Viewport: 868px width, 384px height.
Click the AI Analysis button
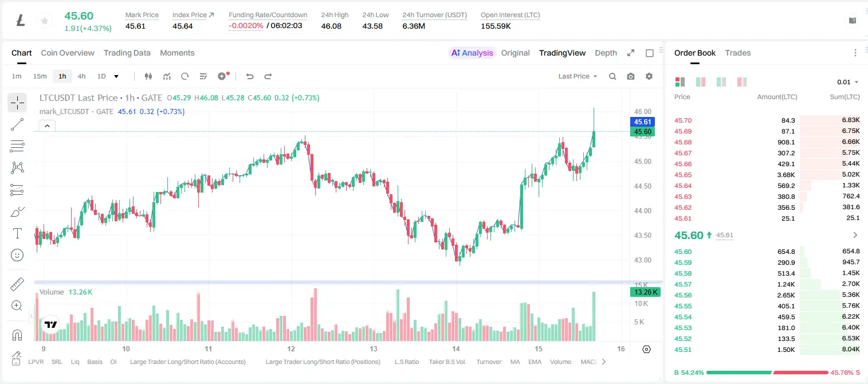click(x=472, y=53)
